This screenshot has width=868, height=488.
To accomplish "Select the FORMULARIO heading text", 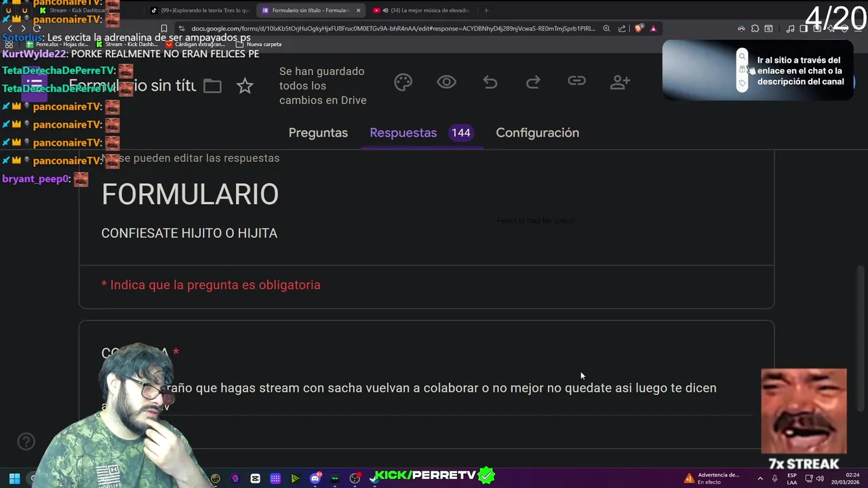I will pos(190,195).
